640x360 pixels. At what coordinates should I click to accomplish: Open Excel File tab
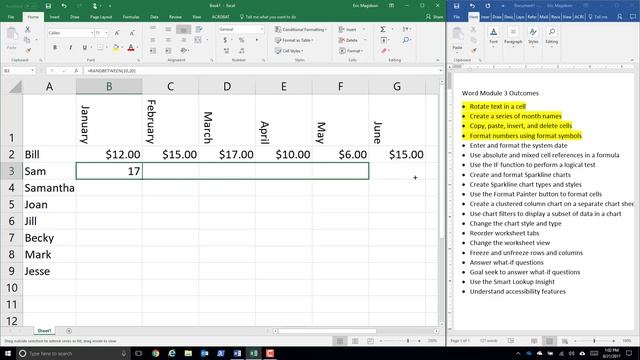pyautogui.click(x=11, y=17)
